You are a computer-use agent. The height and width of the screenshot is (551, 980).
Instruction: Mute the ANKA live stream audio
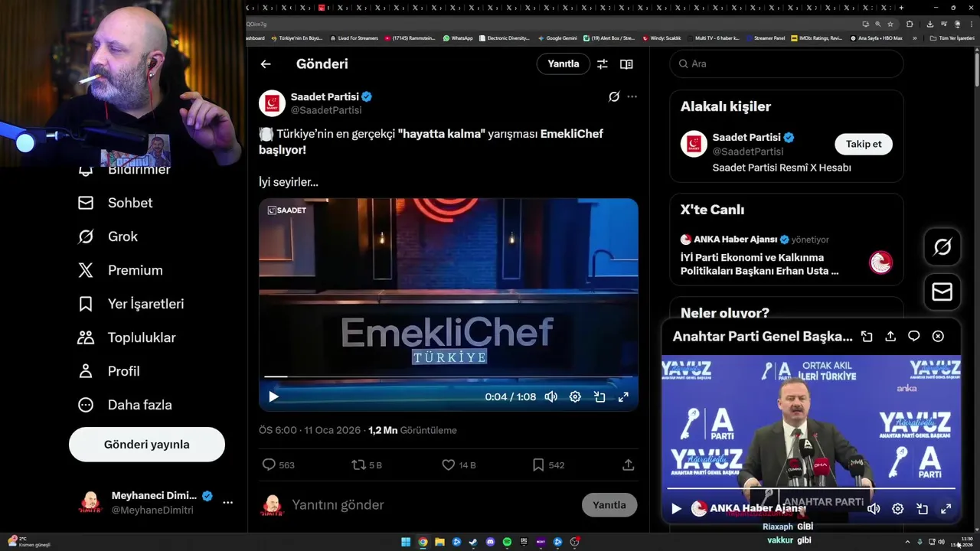tap(874, 509)
